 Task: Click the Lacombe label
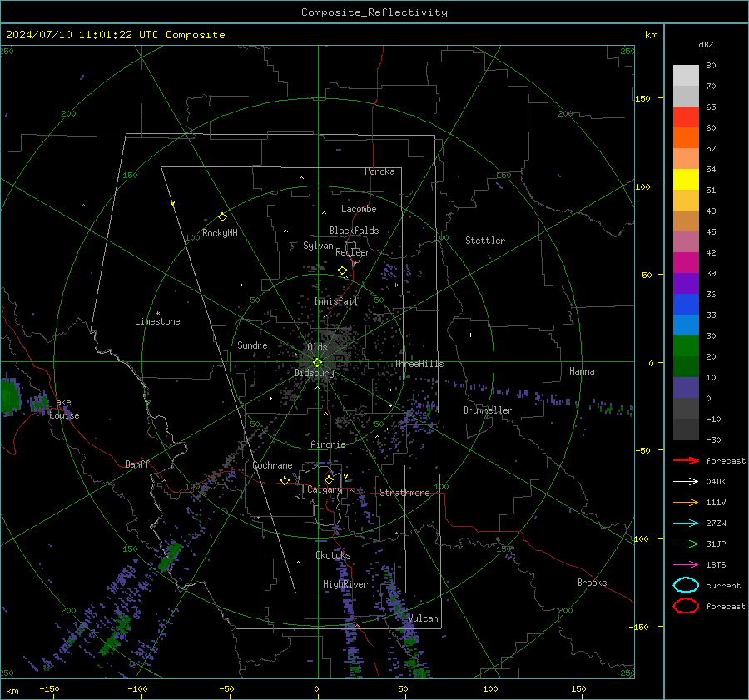click(x=359, y=209)
